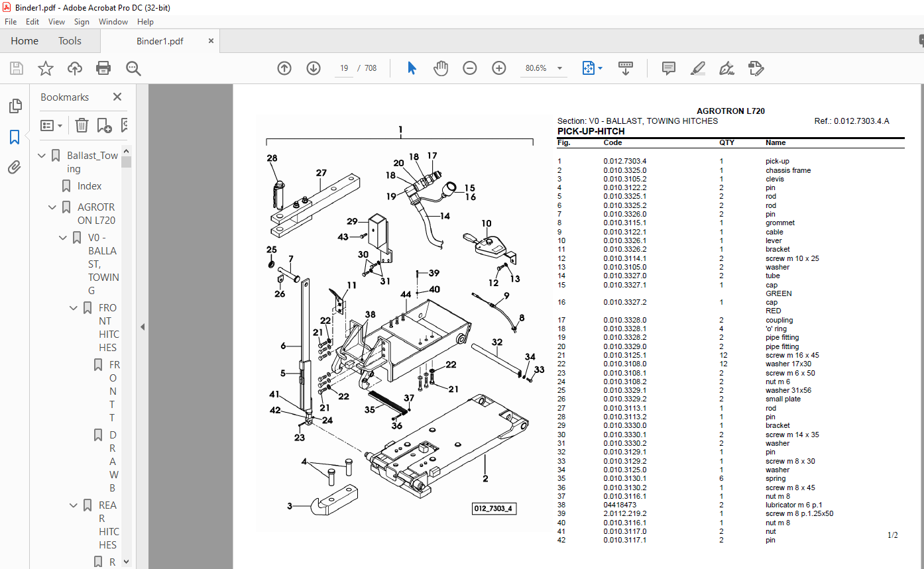This screenshot has width=924, height=569.
Task: Go to previous page arrow
Action: [284, 68]
